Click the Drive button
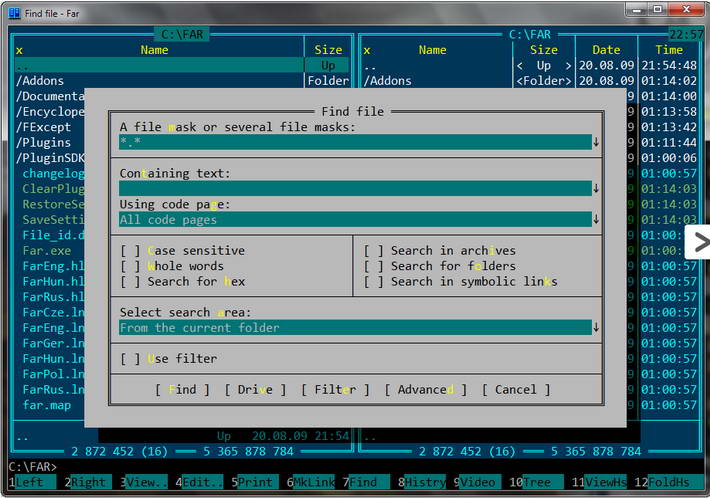 click(x=255, y=390)
